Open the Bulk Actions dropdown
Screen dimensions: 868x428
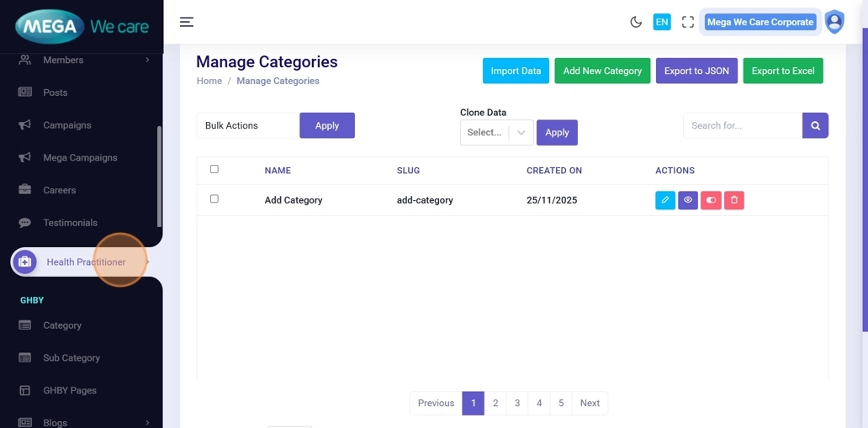click(x=247, y=125)
